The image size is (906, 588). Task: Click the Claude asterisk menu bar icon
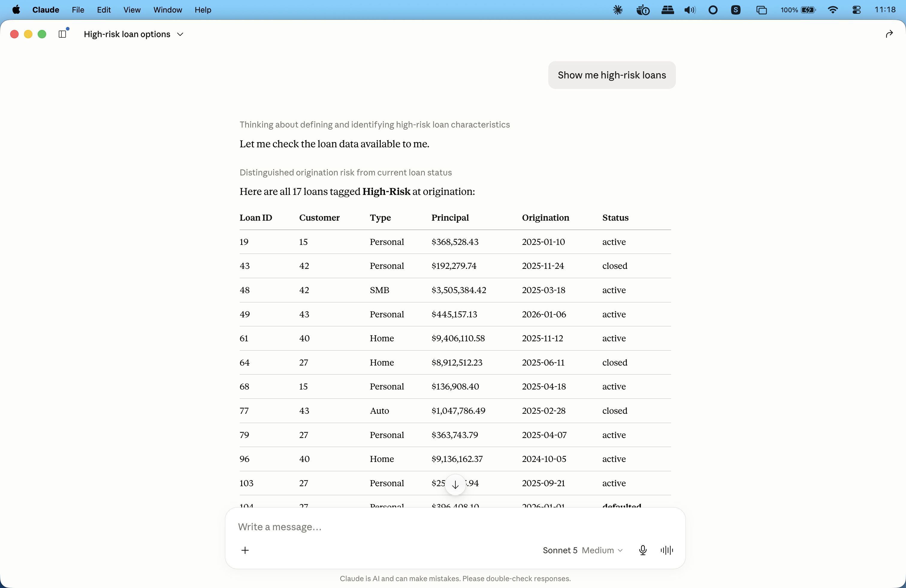tap(618, 10)
